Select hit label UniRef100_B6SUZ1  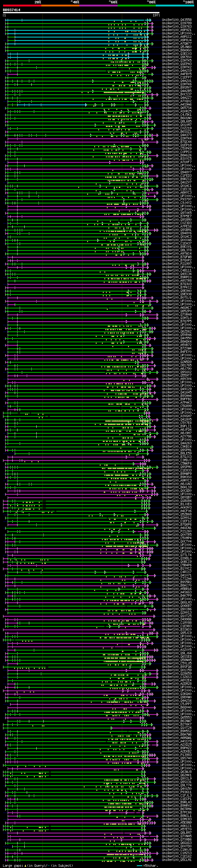177,132
